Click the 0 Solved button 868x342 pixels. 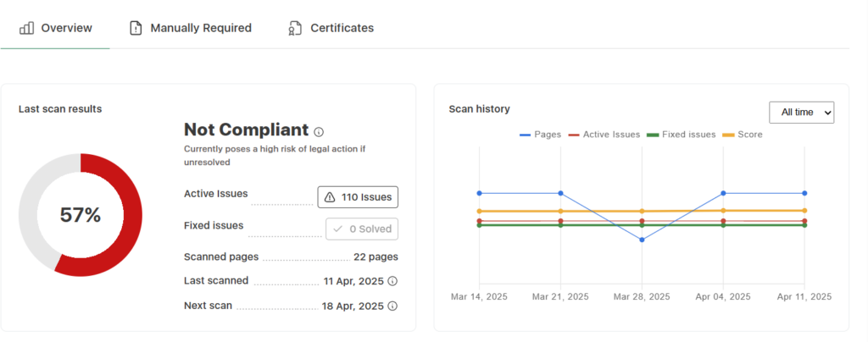coord(362,229)
